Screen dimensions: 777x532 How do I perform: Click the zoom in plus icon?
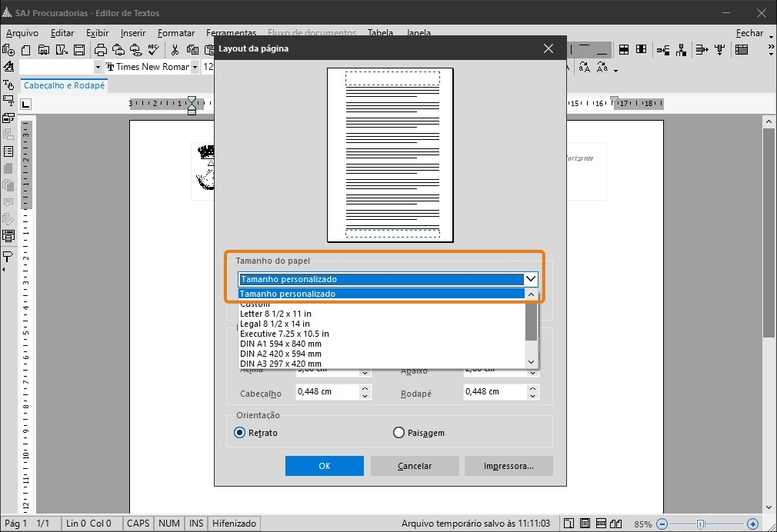coord(752,524)
